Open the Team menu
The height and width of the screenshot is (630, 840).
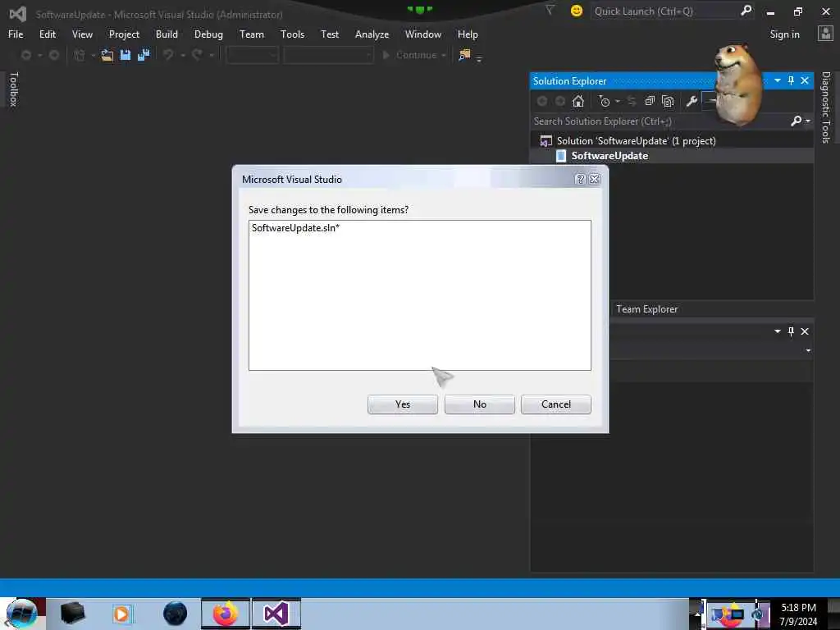point(251,34)
